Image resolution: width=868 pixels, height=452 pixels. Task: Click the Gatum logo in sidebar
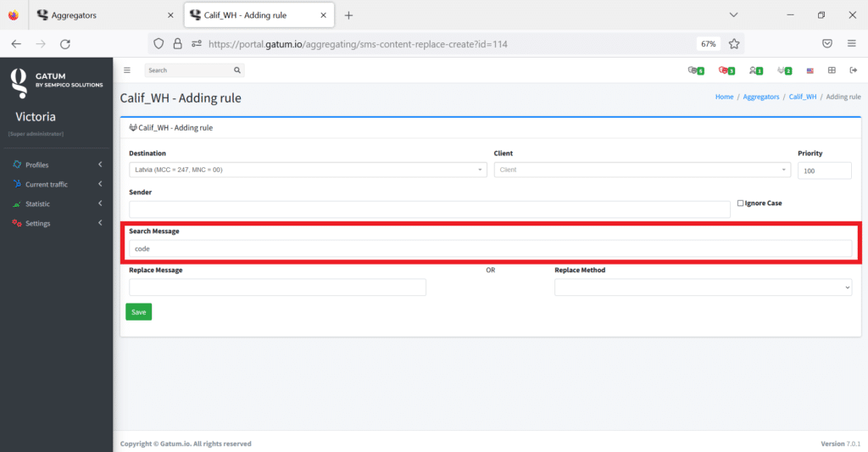(19, 83)
